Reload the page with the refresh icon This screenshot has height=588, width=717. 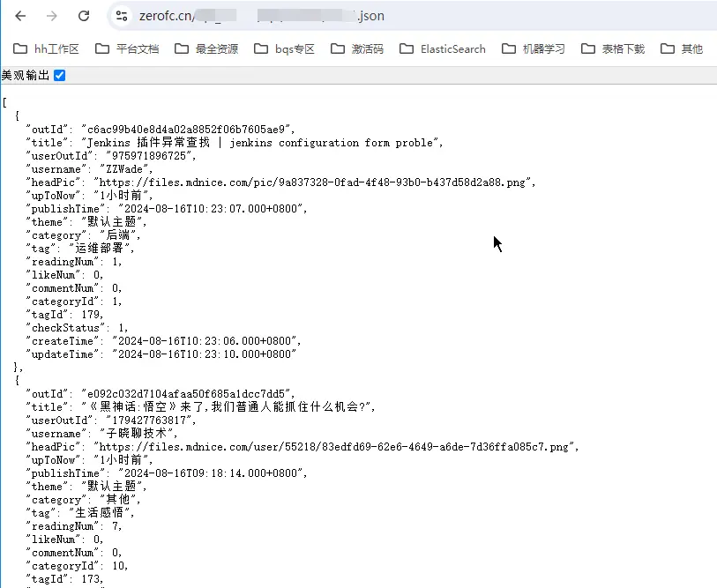click(x=84, y=16)
